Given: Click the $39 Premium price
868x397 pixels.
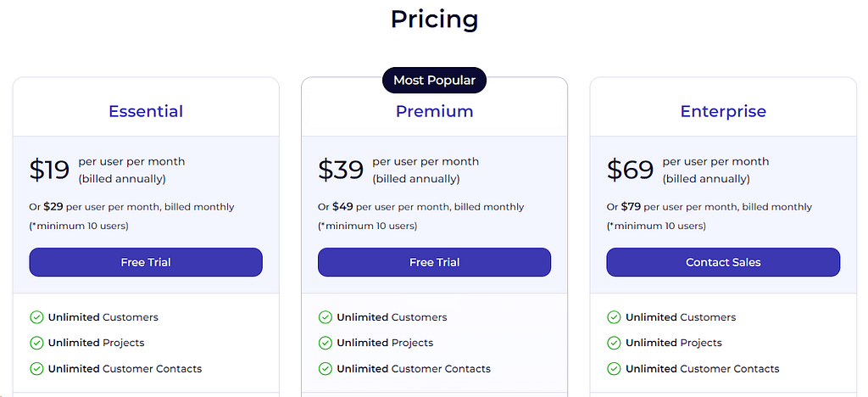Looking at the screenshot, I should point(341,170).
